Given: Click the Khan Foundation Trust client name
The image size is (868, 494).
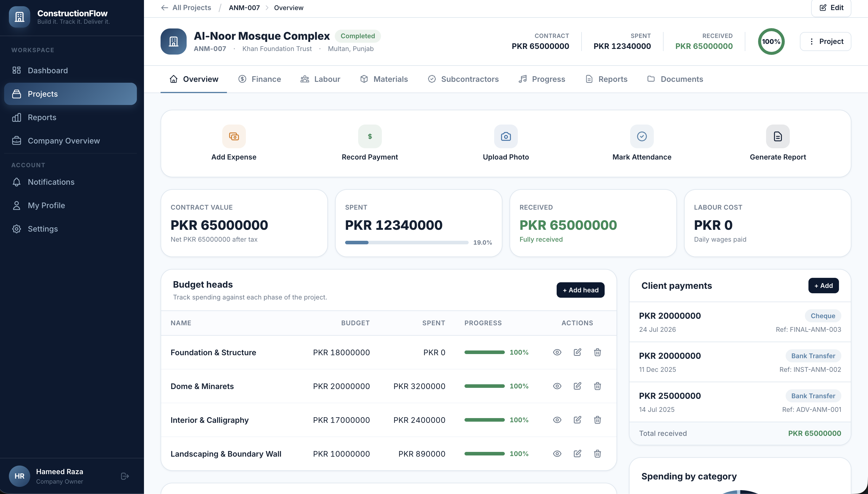Looking at the screenshot, I should (x=277, y=49).
